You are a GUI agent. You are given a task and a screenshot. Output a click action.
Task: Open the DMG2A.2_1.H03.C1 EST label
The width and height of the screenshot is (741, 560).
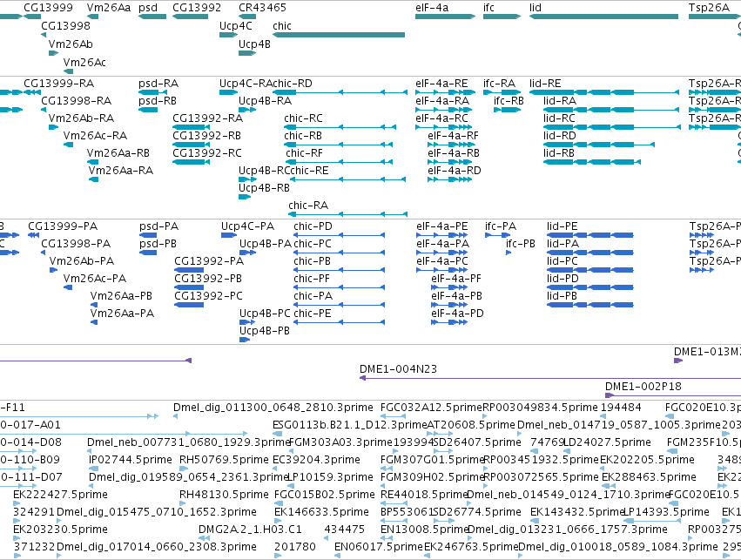[250, 530]
